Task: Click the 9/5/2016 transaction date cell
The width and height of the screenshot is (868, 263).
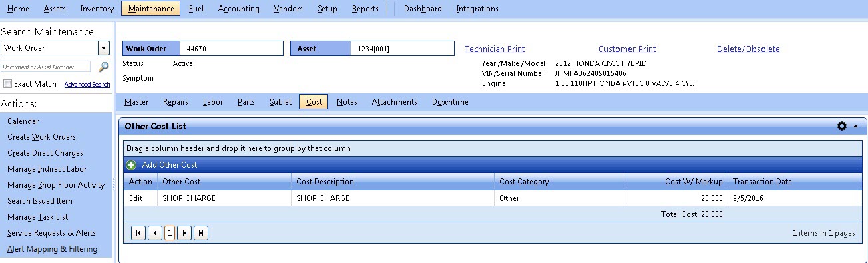Action: point(795,198)
